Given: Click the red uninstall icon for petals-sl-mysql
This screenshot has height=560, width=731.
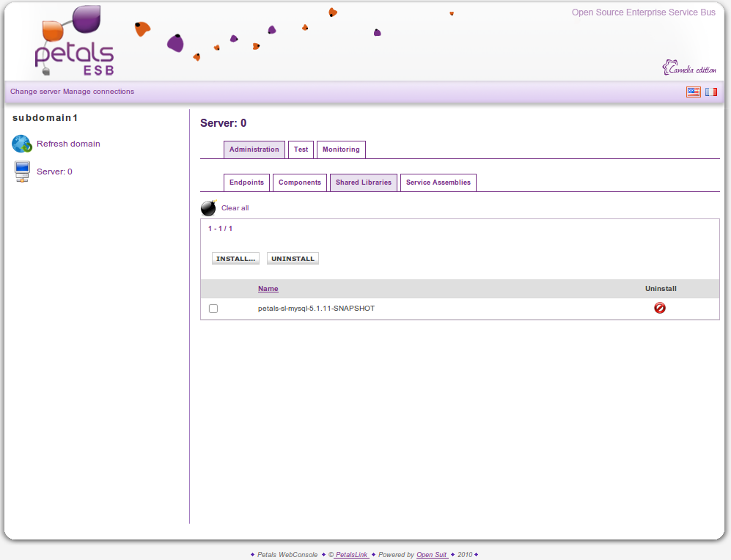Looking at the screenshot, I should (660, 309).
